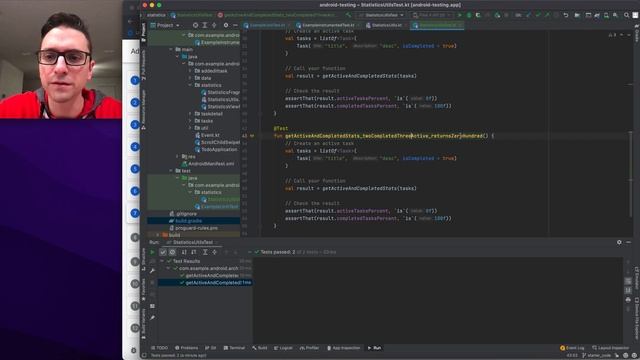Viewport: 640px width, 360px height.
Task: Click the build hammer icon in top toolbar
Action: (348, 15)
